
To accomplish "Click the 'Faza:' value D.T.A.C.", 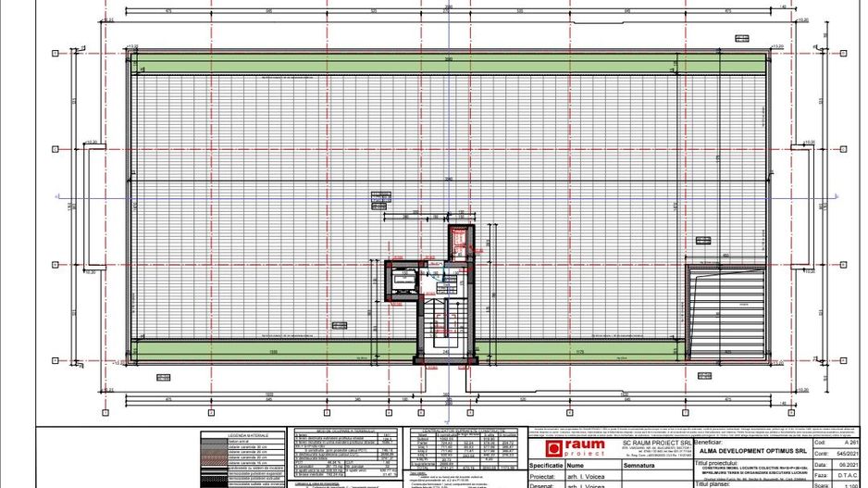I will [849, 475].
